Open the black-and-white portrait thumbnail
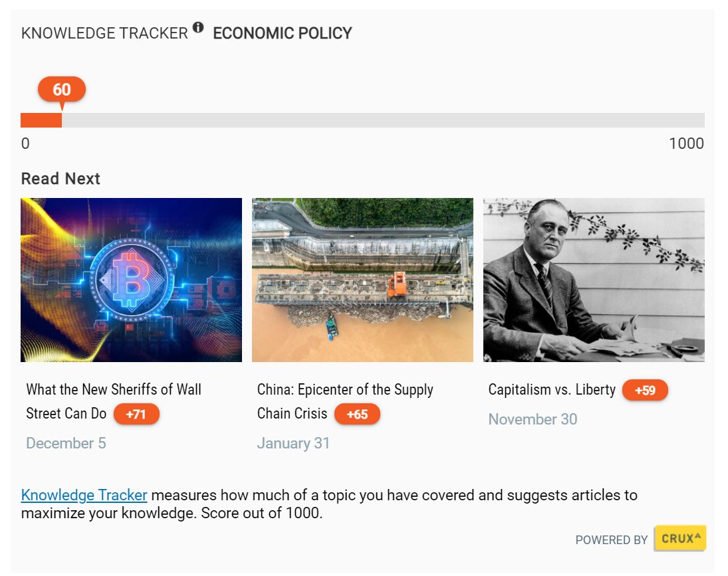 (594, 280)
